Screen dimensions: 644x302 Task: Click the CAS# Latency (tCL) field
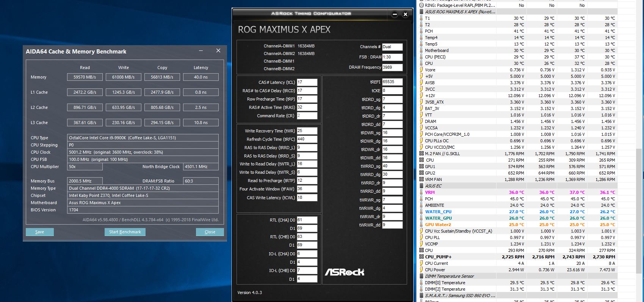coord(307,82)
